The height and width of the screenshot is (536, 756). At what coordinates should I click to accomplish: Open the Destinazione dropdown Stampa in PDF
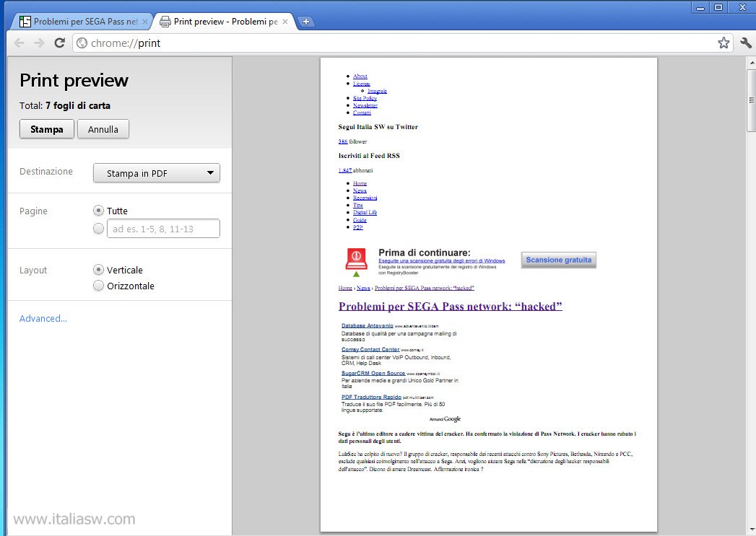coord(157,173)
